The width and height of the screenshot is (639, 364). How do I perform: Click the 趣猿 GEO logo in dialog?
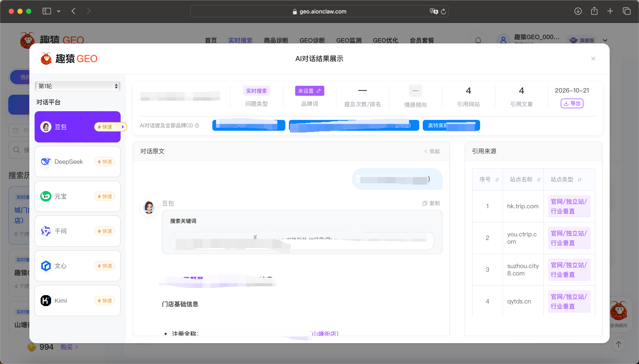click(x=69, y=59)
